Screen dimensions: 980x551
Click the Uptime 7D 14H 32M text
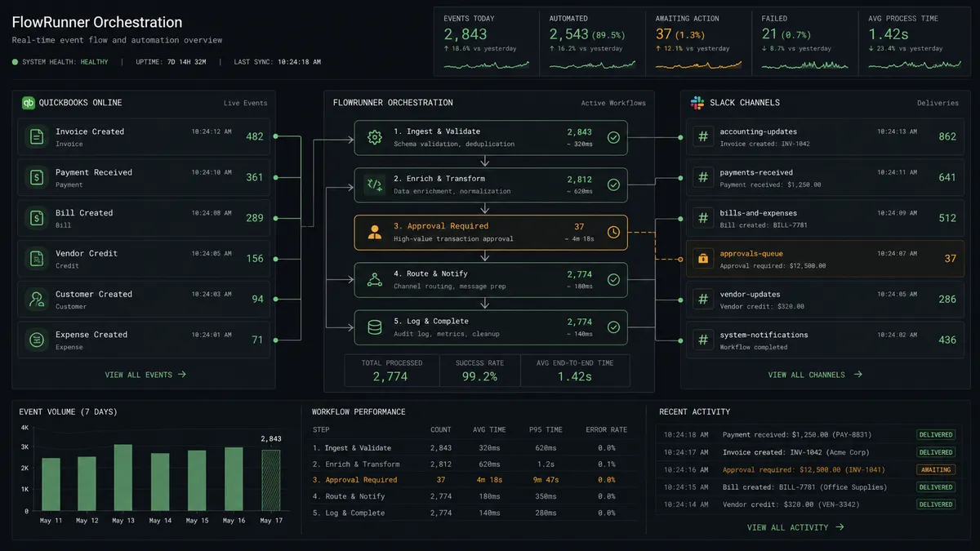coord(171,62)
